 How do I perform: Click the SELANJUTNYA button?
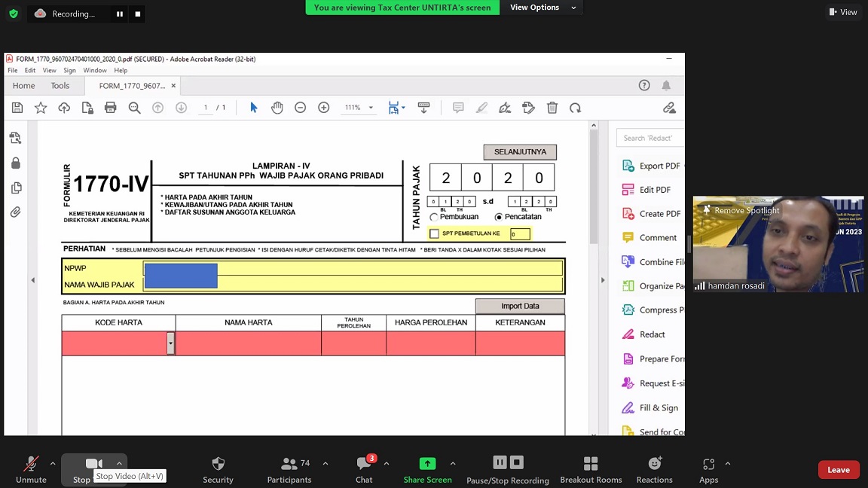pos(520,152)
